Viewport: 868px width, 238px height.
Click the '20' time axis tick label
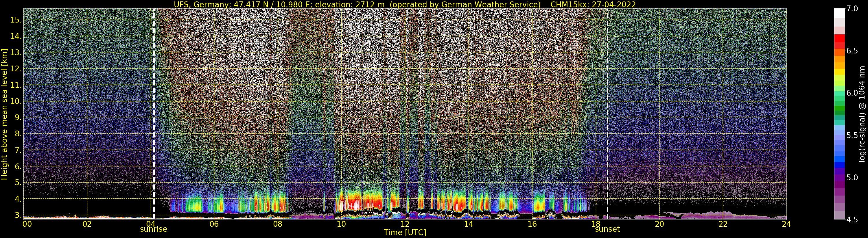coord(659,224)
